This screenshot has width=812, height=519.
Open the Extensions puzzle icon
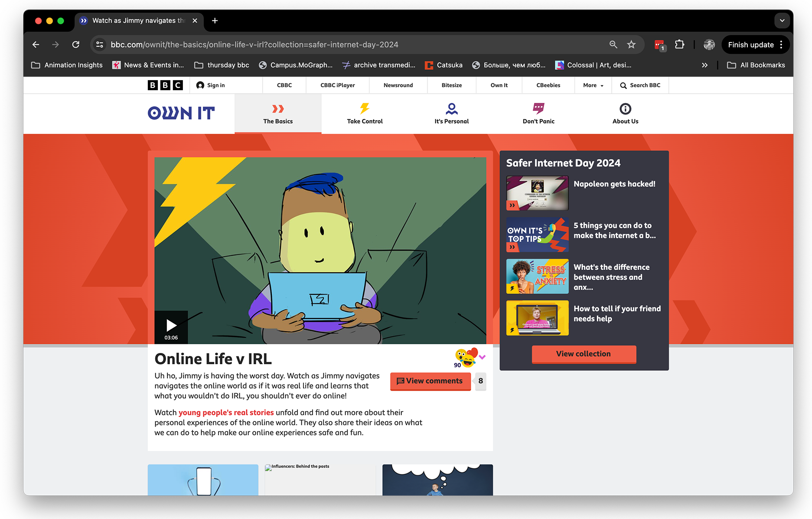coord(679,45)
